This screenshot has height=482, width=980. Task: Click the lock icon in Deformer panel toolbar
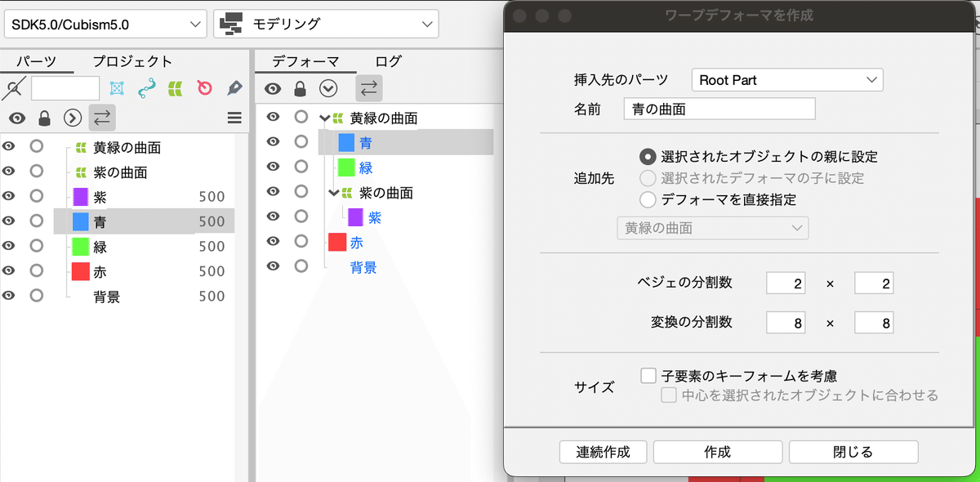click(301, 89)
